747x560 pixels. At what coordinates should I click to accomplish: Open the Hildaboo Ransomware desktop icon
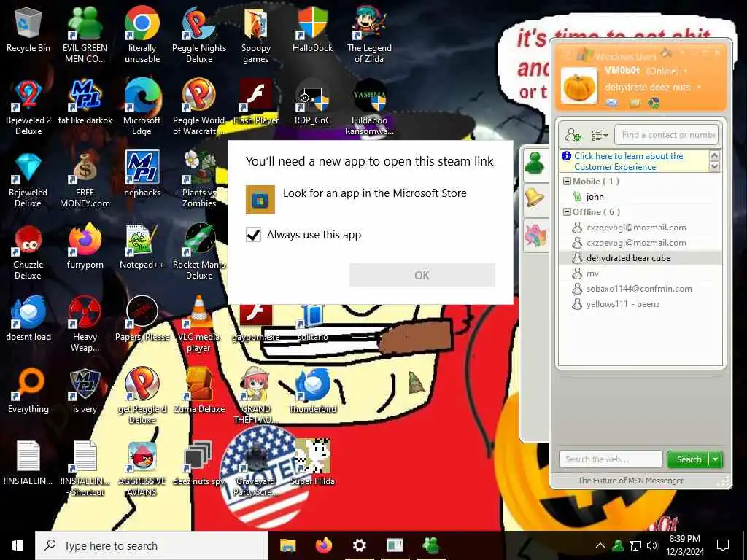[369, 108]
